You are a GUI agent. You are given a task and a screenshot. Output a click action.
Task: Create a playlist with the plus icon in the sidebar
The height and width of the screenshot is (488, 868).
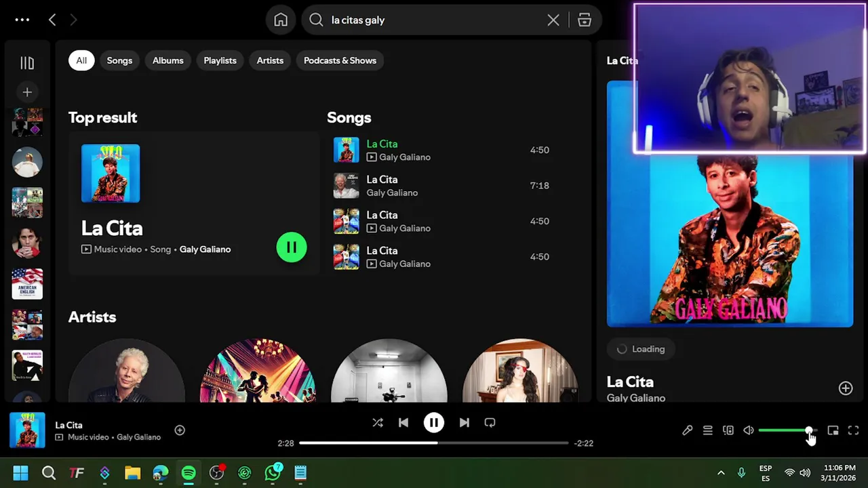point(27,92)
